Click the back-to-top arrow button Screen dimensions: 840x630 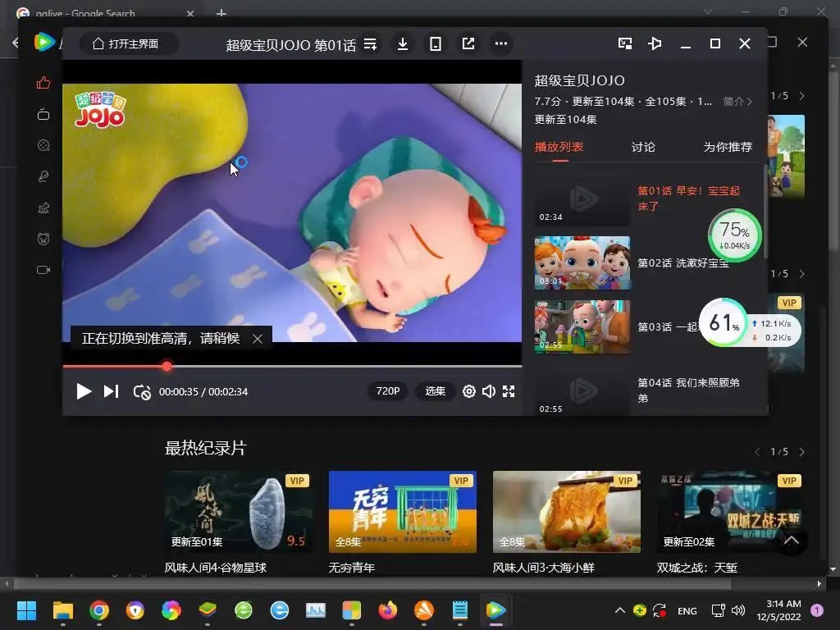click(x=792, y=541)
